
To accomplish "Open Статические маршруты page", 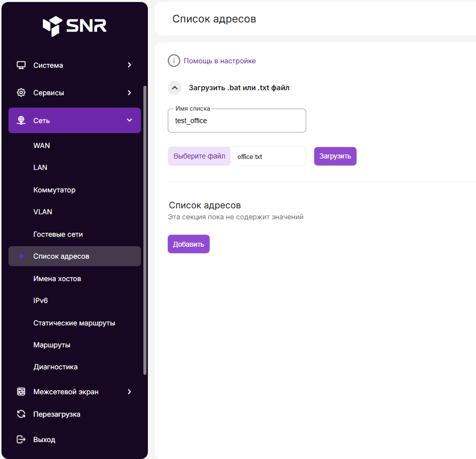I will click(x=74, y=323).
